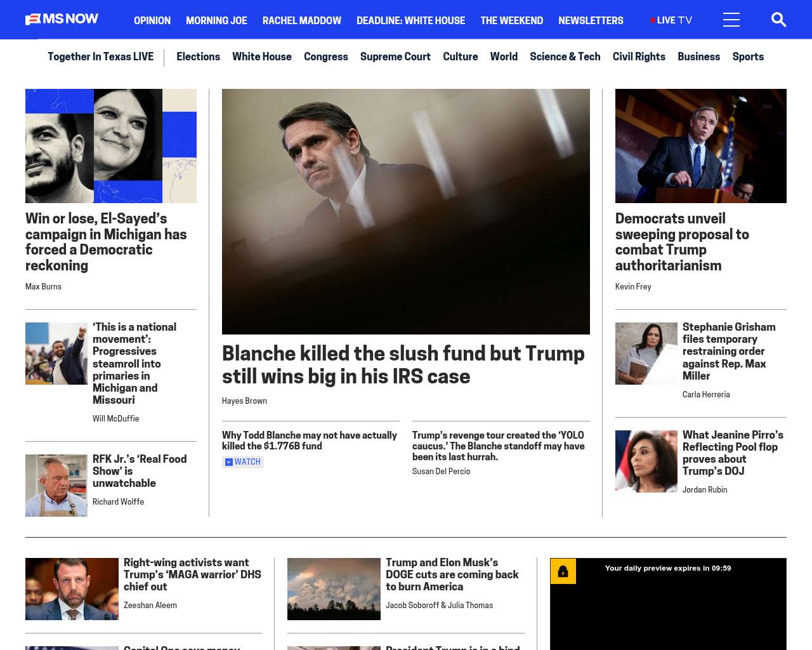
Task: Click the WATCH video badge
Action: coord(243,462)
